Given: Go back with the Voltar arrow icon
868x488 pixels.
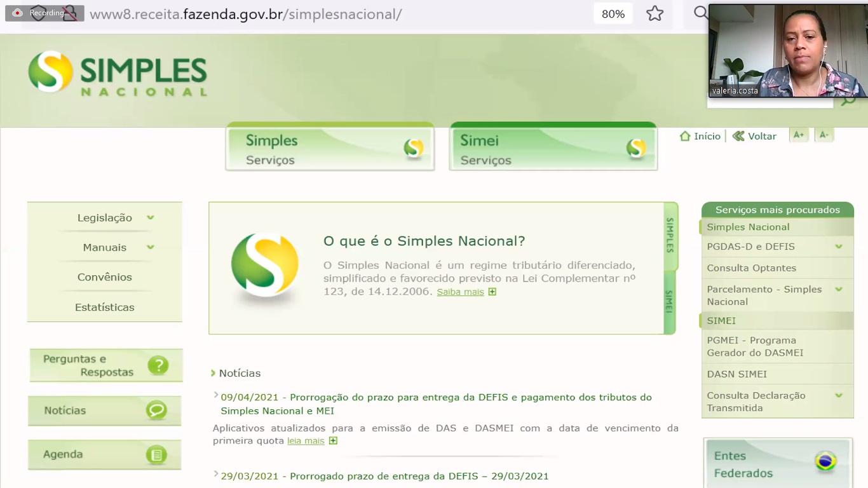Looking at the screenshot, I should click(738, 136).
